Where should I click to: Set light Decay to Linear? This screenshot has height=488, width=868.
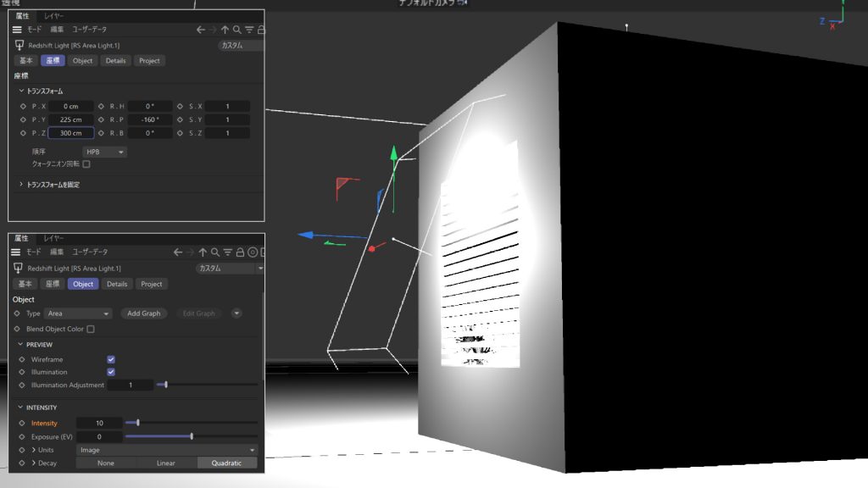[166, 463]
